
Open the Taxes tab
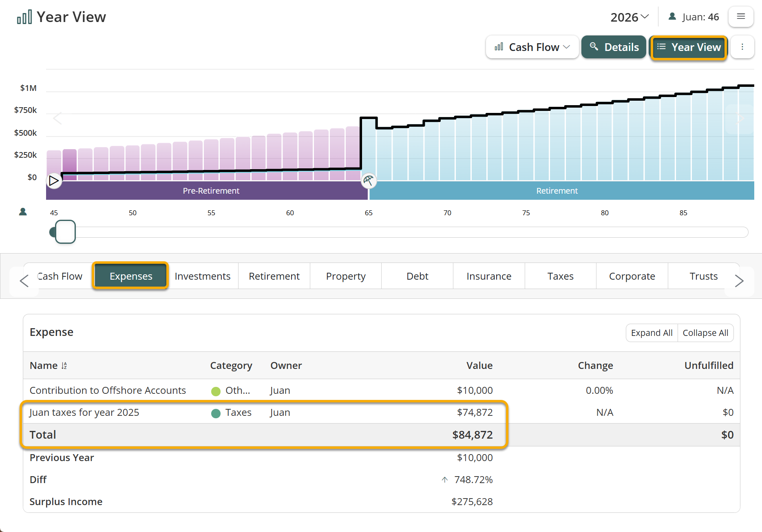[x=560, y=276]
